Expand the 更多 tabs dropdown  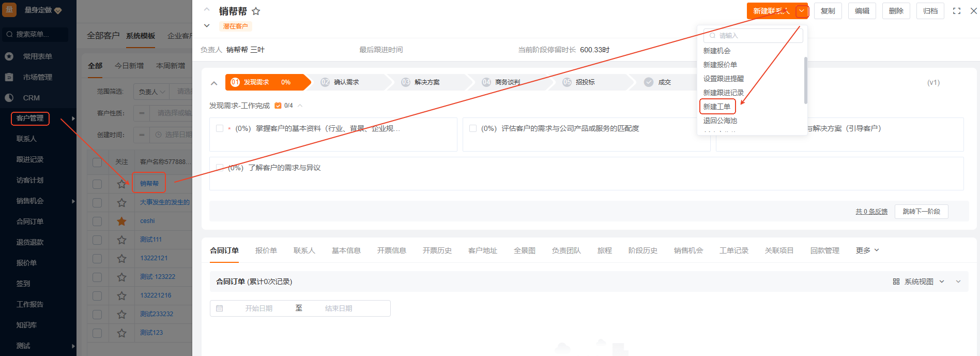coord(867,250)
